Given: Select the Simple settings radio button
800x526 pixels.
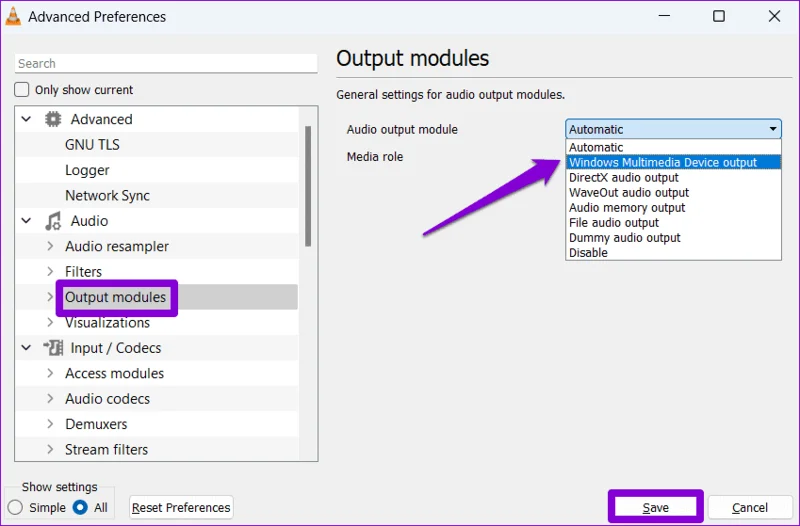Looking at the screenshot, I should pos(15,507).
